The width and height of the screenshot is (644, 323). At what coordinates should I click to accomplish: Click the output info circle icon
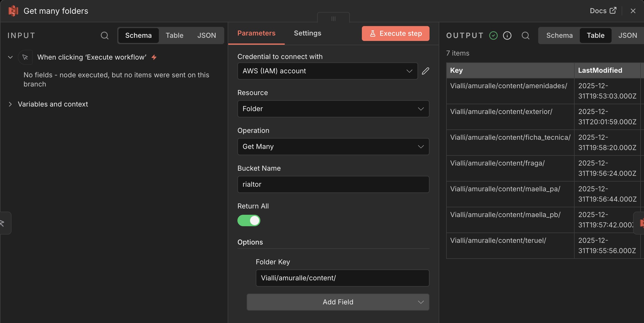click(x=507, y=36)
